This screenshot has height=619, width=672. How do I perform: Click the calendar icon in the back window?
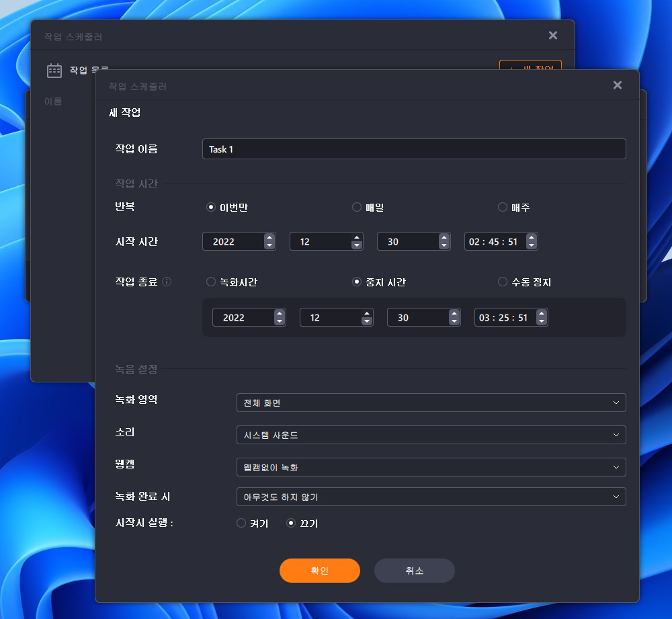[54, 71]
